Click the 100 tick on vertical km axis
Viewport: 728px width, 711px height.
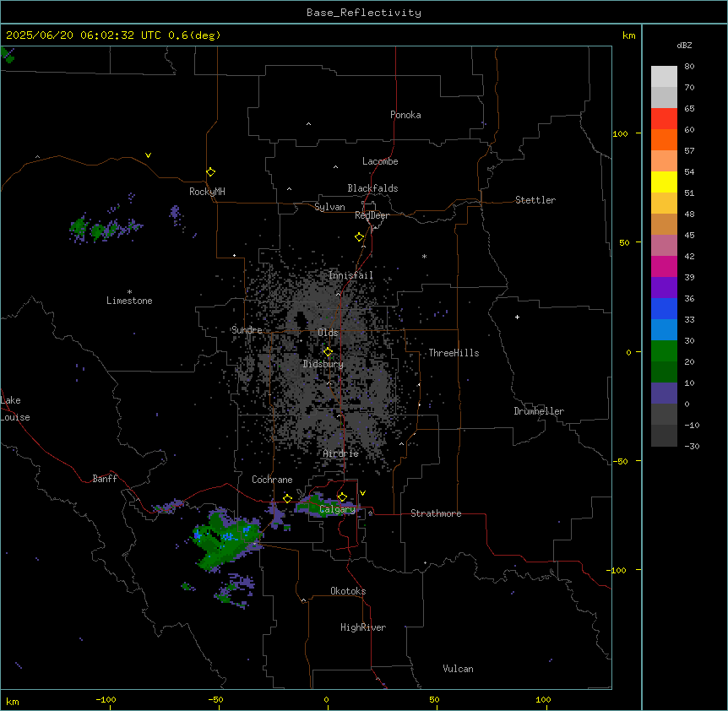(620, 133)
